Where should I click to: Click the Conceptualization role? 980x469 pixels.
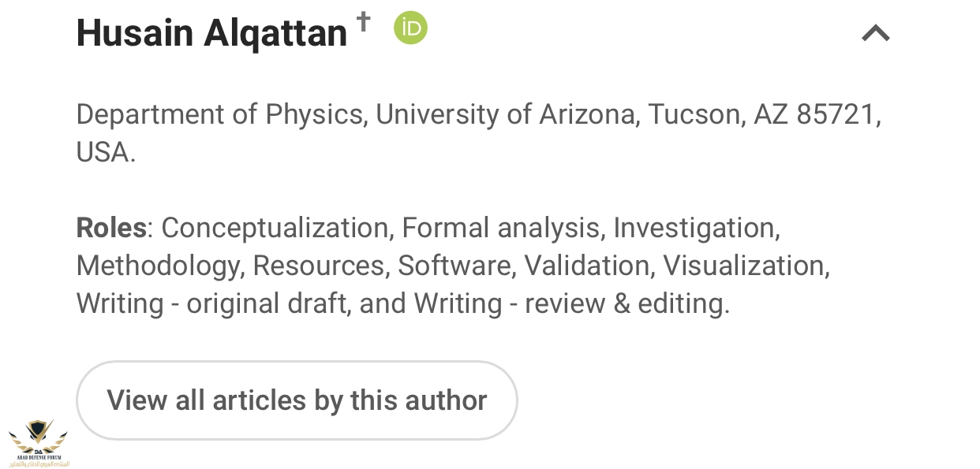(276, 229)
